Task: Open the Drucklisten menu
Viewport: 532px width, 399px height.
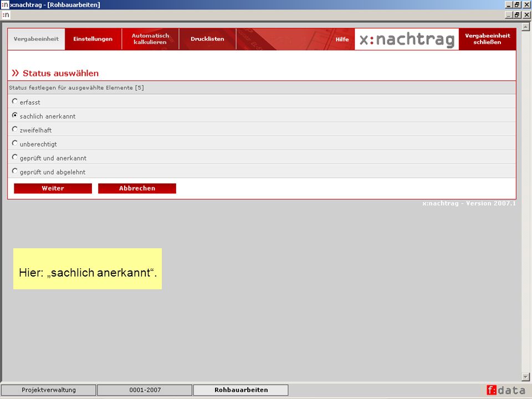Action: (207, 39)
